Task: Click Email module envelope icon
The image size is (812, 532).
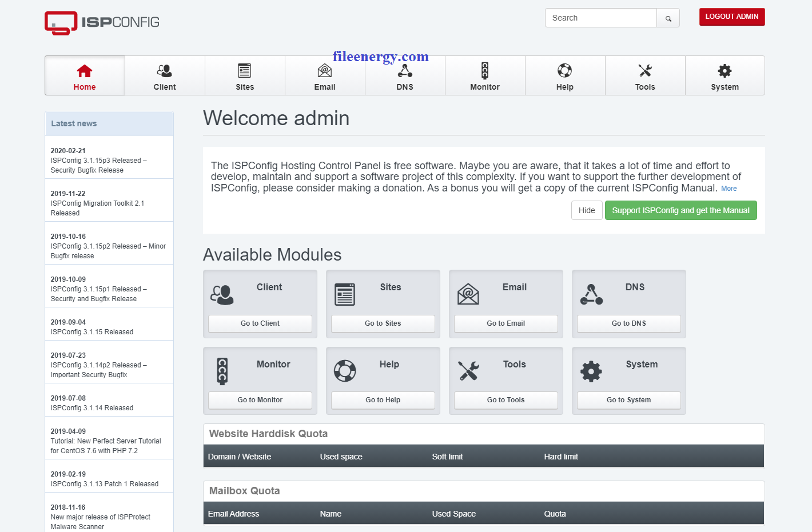Action: pyautogui.click(x=468, y=294)
